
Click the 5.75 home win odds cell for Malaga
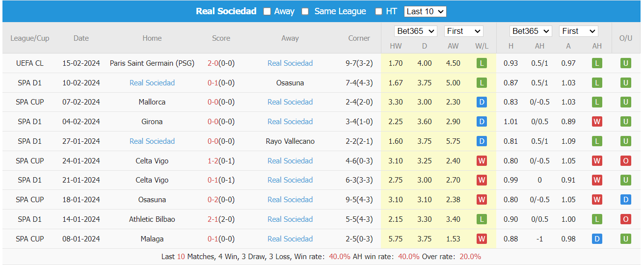click(x=395, y=239)
